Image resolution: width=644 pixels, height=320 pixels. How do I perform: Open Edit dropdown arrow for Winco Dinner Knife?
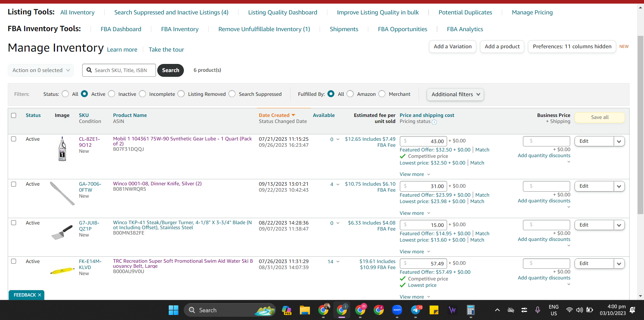point(619,186)
